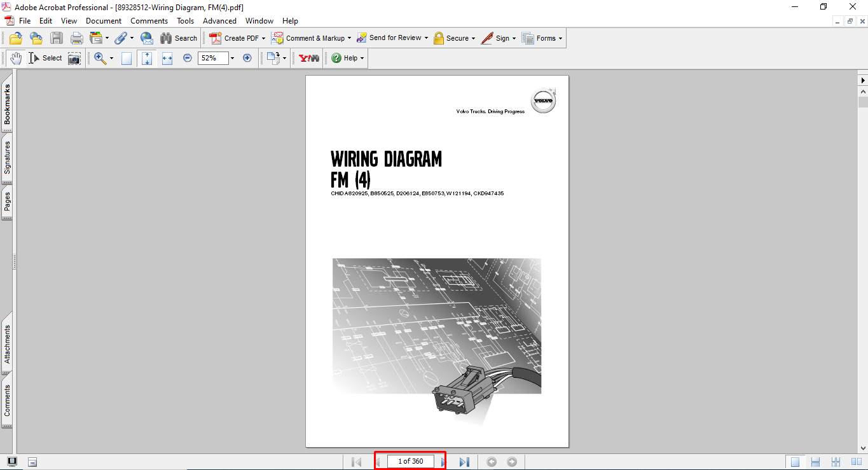Click the Zoom In plus icon
This screenshot has width=868, height=470.
point(247,58)
